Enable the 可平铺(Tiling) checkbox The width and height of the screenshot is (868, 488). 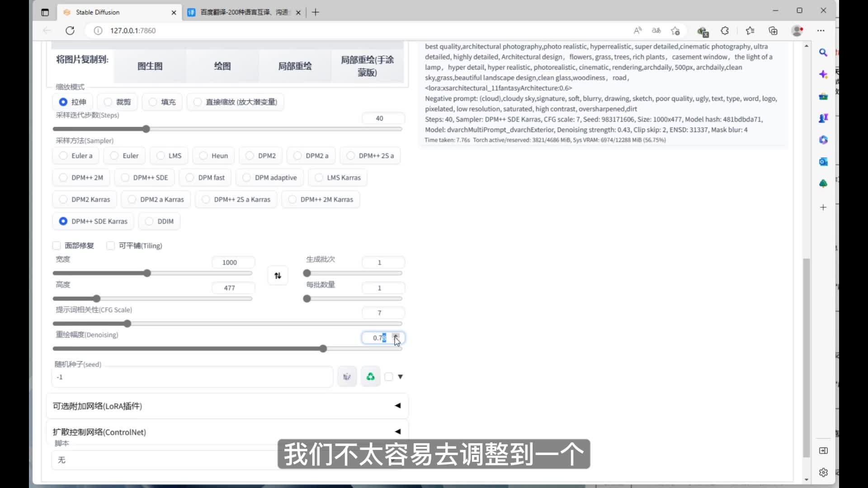[x=111, y=246]
